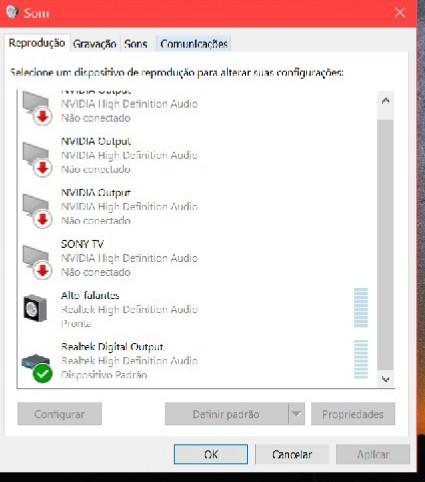This screenshot has height=482, width=425.
Task: Click the Propriedades button
Action: [353, 414]
